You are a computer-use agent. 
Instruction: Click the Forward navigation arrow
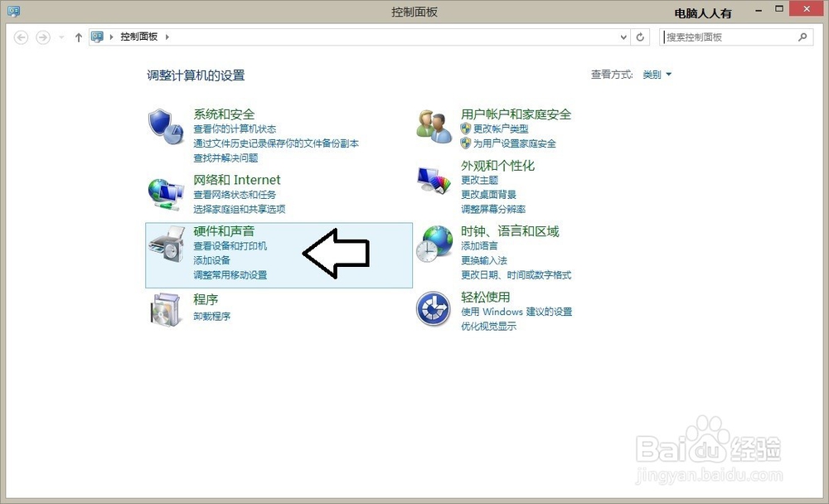tap(43, 37)
